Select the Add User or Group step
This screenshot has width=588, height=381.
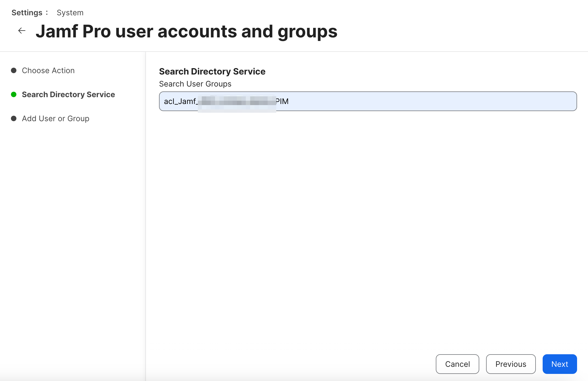pyautogui.click(x=55, y=118)
